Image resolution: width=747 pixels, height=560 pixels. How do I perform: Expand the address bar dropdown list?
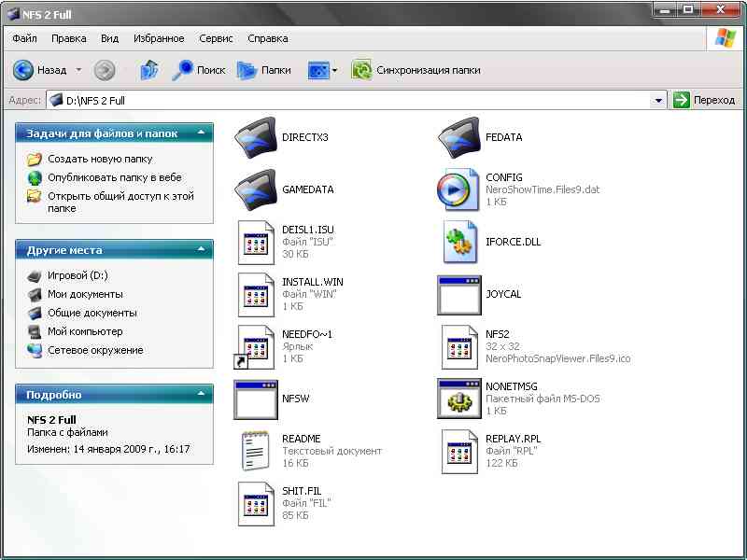(x=658, y=101)
